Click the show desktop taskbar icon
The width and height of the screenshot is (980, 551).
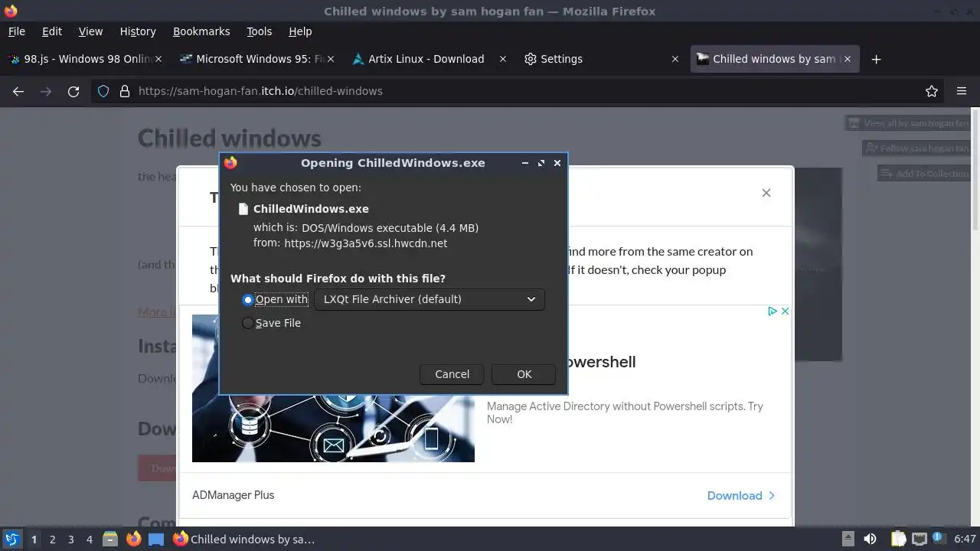(156, 539)
